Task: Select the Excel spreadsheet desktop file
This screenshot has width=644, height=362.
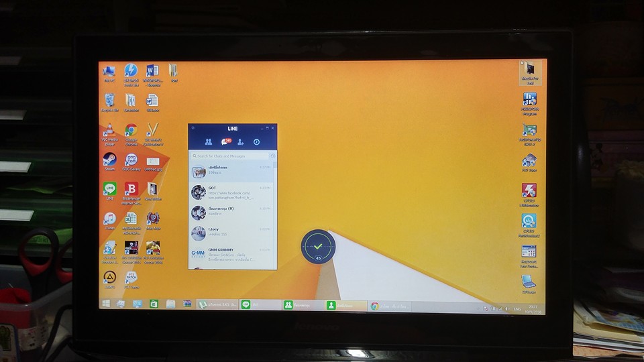Action: [x=131, y=223]
